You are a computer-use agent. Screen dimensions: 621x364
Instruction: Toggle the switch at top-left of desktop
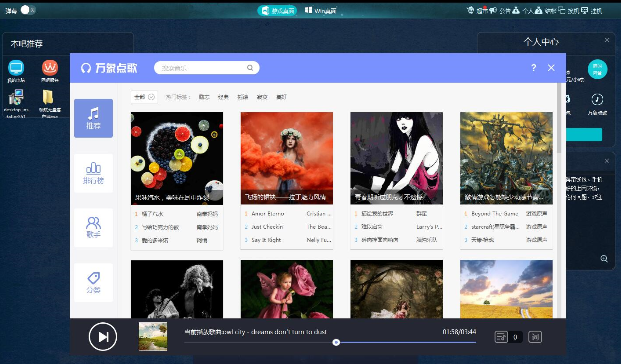pos(28,10)
